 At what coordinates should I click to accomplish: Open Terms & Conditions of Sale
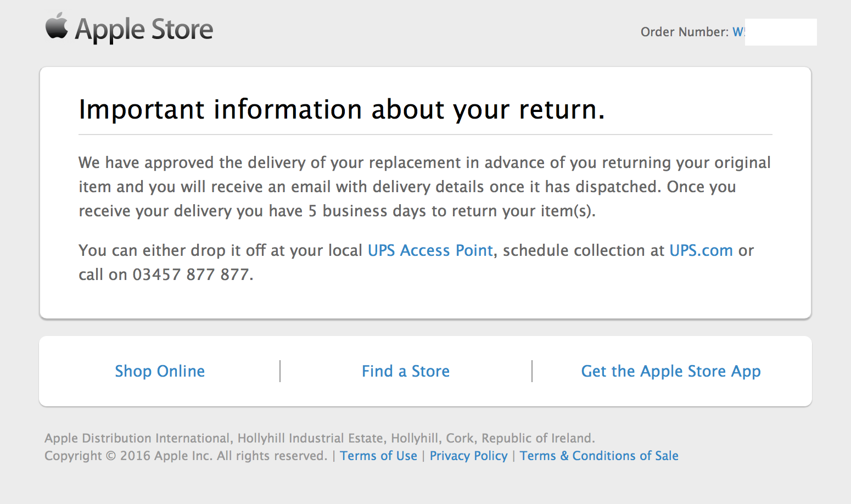coord(599,456)
